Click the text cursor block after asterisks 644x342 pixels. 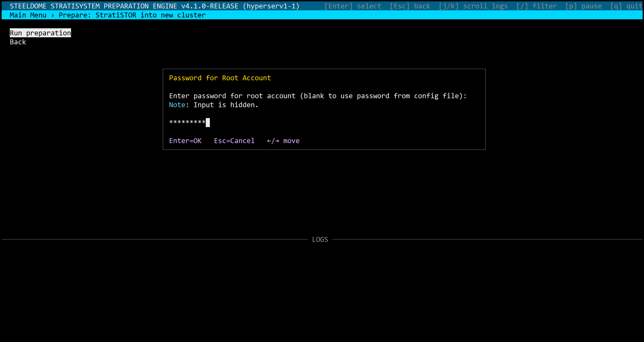pyautogui.click(x=208, y=122)
